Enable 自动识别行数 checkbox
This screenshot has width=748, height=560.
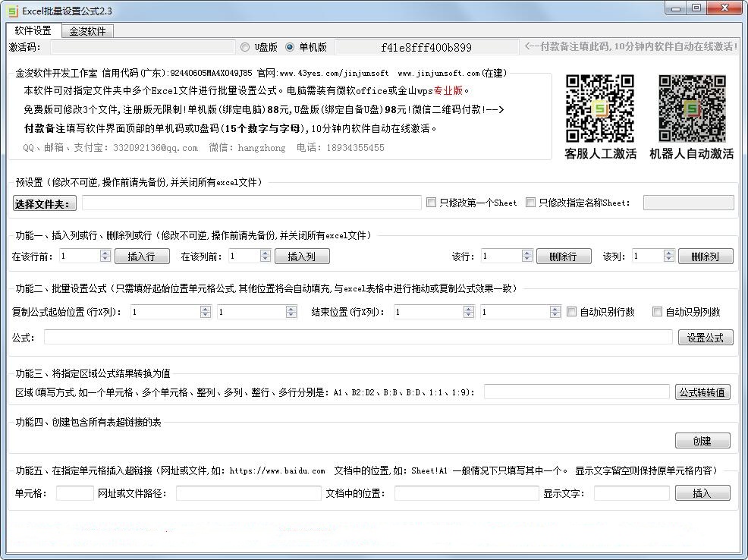pyautogui.click(x=571, y=311)
